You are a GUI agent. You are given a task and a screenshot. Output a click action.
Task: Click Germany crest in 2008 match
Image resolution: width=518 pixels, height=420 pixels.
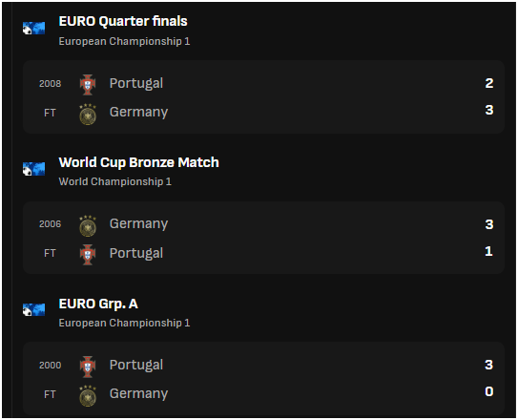click(x=88, y=114)
